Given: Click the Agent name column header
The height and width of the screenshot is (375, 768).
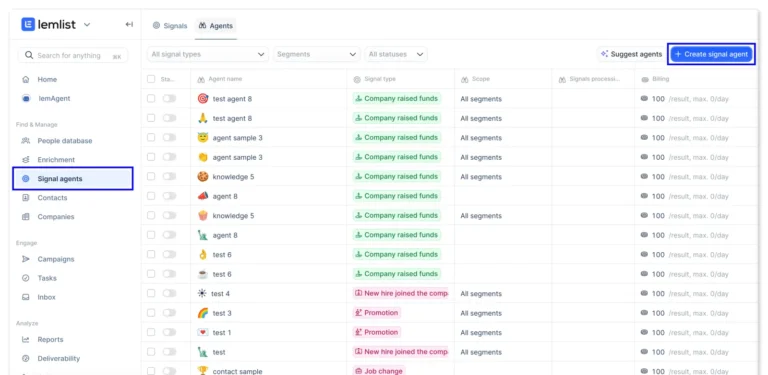Looking at the screenshot, I should pyautogui.click(x=225, y=79).
